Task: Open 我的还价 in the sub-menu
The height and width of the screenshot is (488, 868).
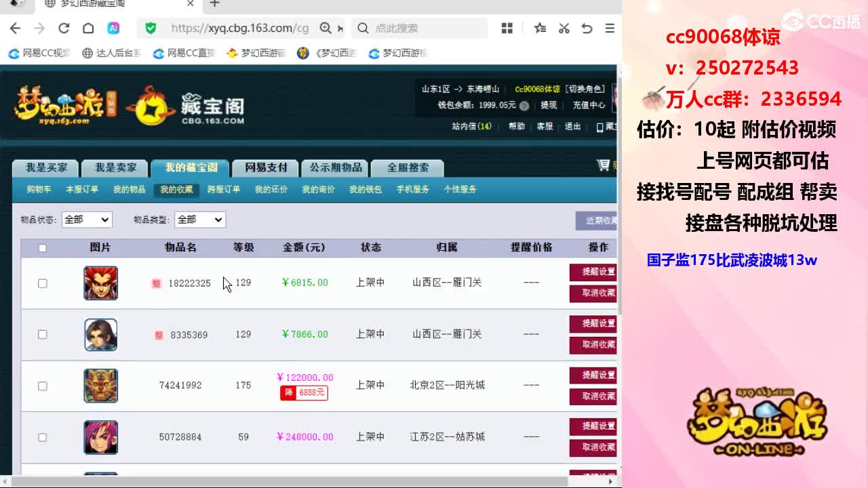Action: [x=271, y=190]
